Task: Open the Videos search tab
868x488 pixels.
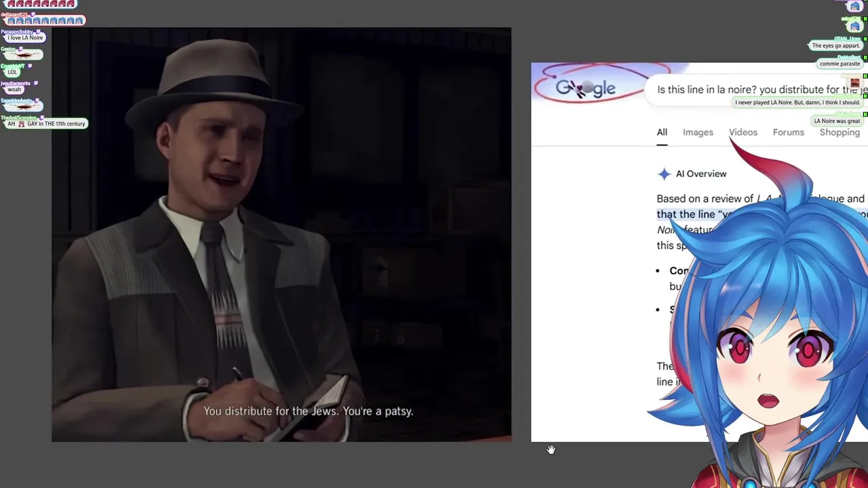Action: click(743, 132)
